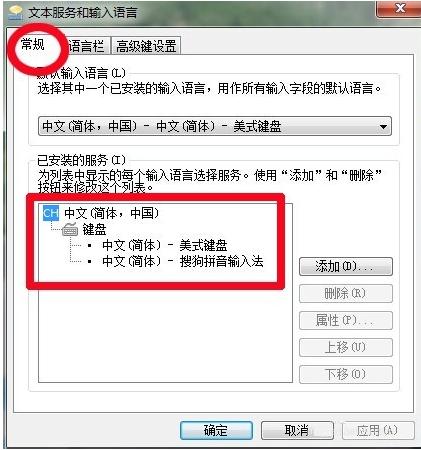This screenshot has width=421, height=450.
Task: Click the 删除(R) button
Action: point(346,293)
